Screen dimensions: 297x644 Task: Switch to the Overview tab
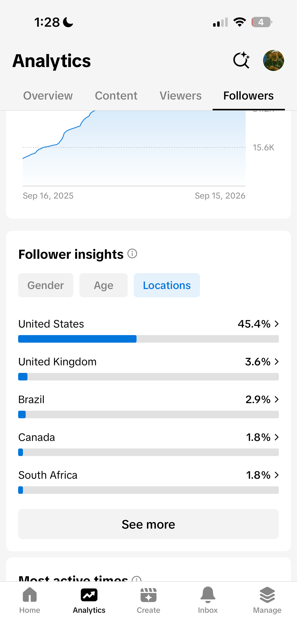[48, 96]
